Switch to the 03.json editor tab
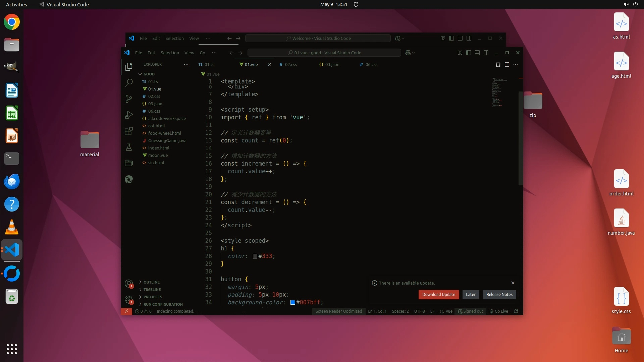This screenshot has height=362, width=644. pos(332,65)
